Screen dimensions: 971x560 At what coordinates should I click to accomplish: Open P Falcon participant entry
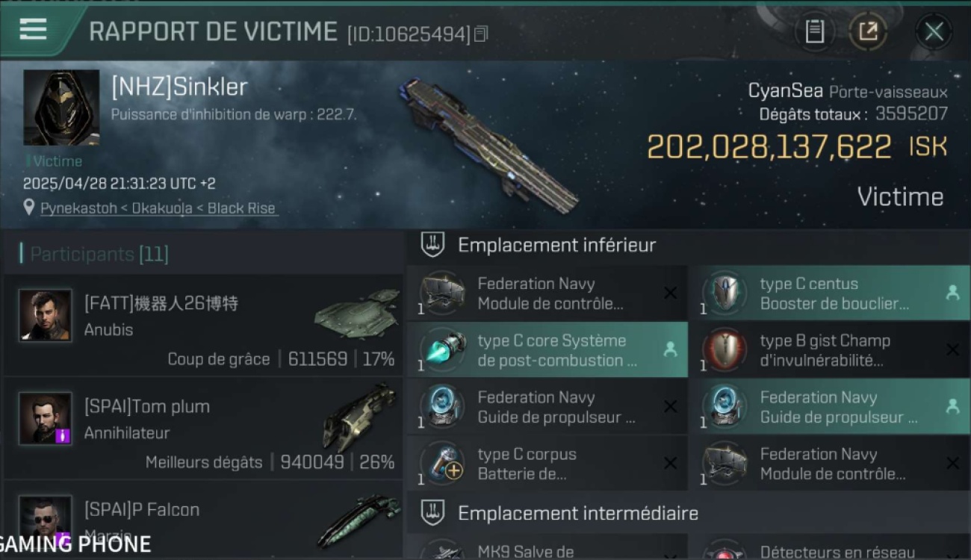pos(202,519)
